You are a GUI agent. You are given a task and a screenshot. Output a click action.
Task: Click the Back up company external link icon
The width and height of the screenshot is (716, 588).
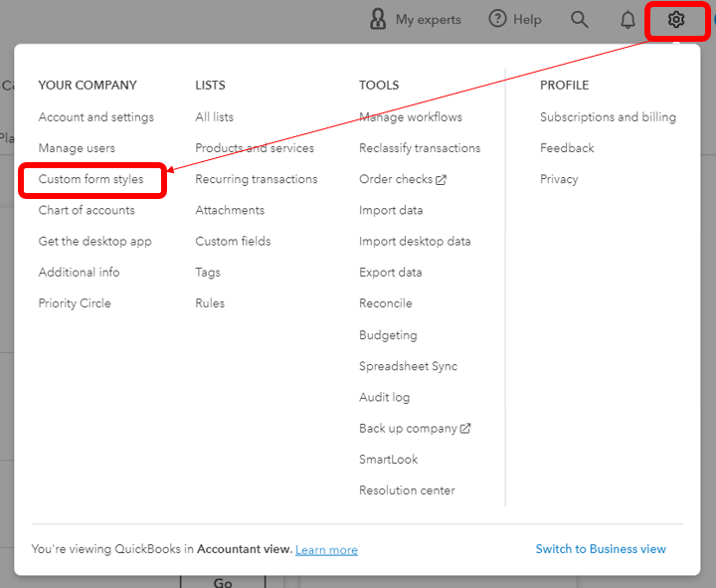(x=464, y=429)
